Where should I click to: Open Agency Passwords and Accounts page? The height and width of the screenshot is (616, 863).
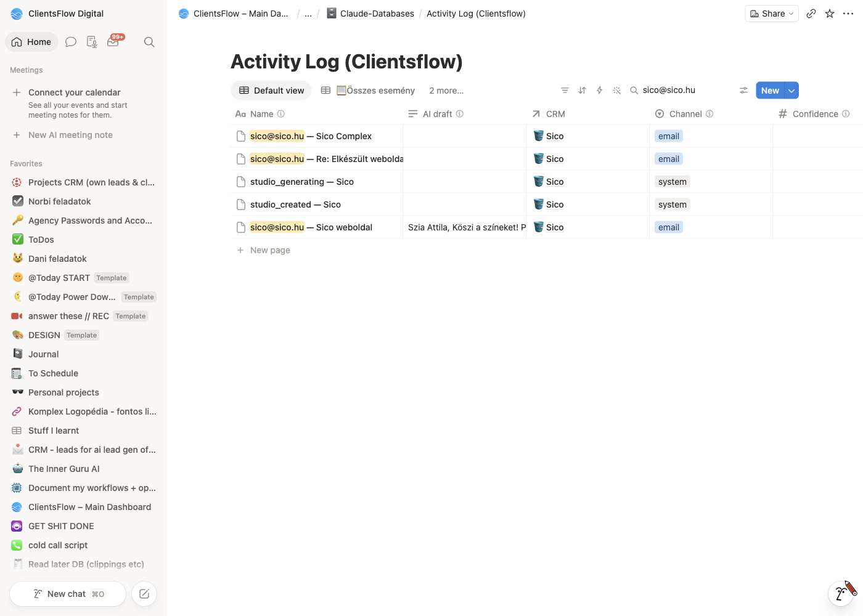83,221
